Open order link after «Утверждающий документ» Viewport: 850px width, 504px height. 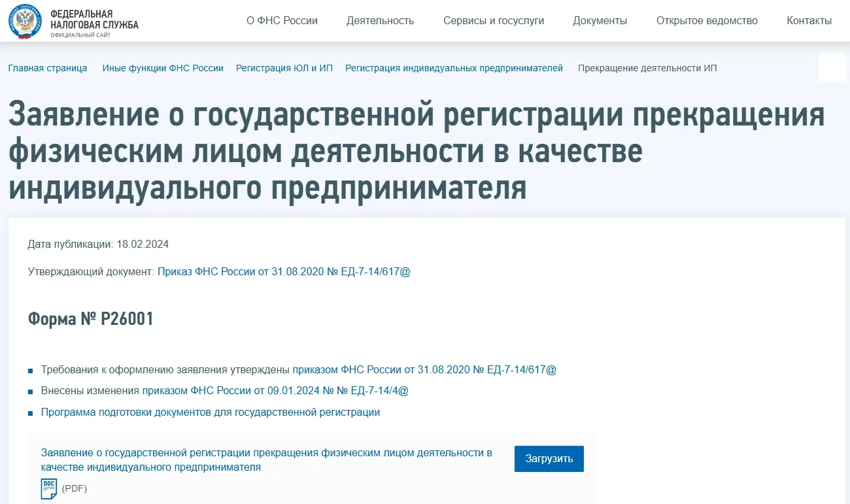click(x=284, y=271)
